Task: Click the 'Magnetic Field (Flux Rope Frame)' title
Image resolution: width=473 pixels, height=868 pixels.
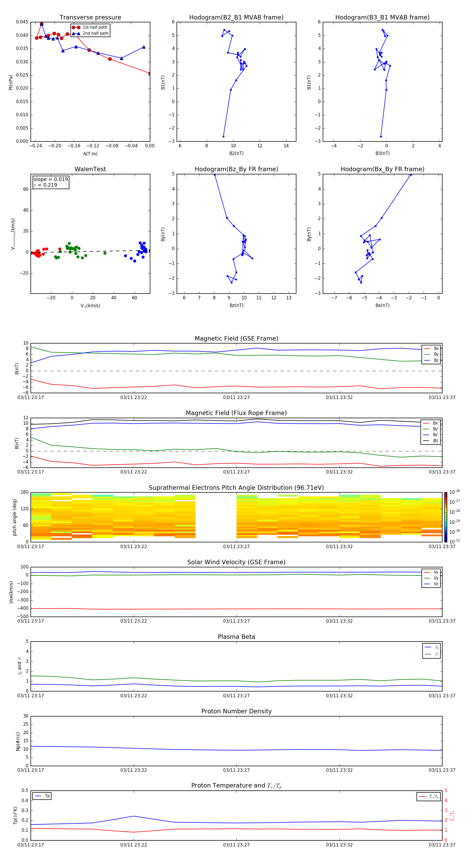Action: [236, 413]
